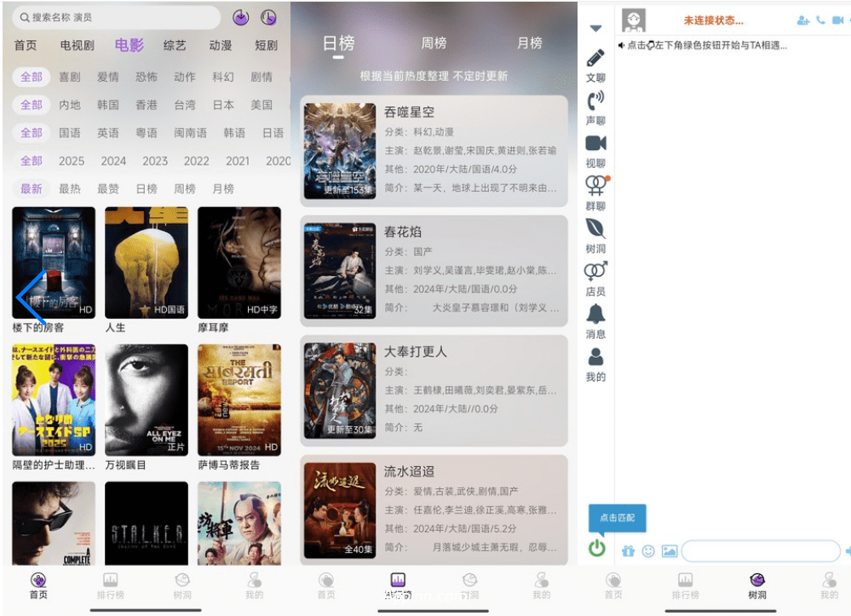Screen dimensions: 851x616
Task: Switch to the 电影 tab
Action: [x=129, y=45]
